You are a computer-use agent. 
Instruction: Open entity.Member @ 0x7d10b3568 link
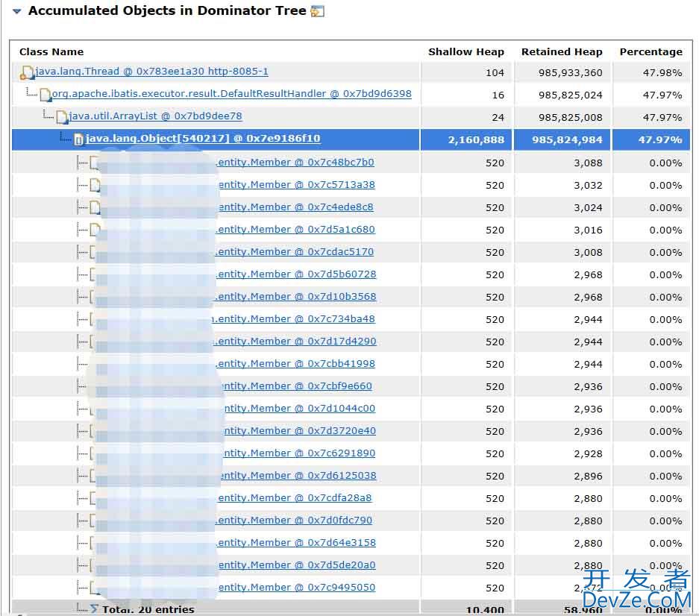(x=295, y=296)
